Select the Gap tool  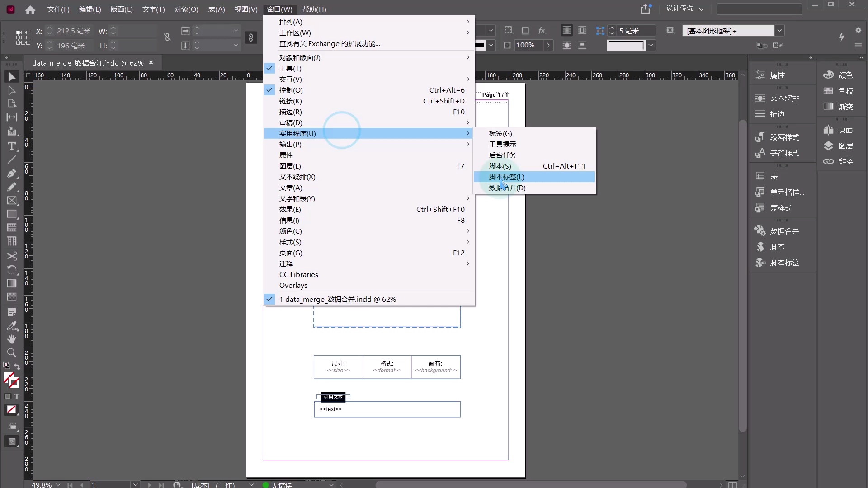12,117
